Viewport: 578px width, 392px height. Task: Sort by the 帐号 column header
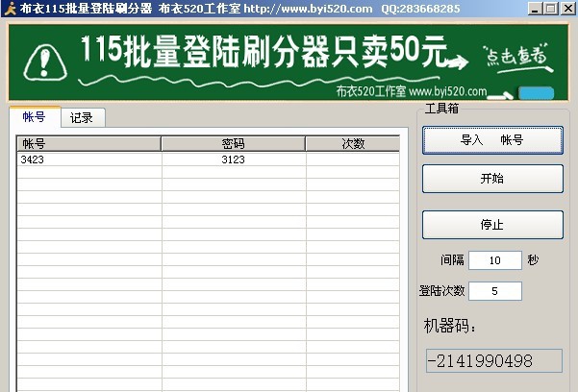pos(88,144)
